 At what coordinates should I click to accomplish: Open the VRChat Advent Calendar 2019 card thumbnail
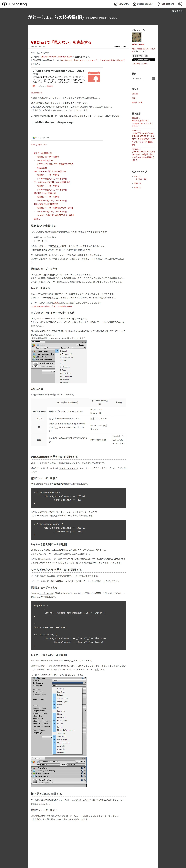pos(94,77)
